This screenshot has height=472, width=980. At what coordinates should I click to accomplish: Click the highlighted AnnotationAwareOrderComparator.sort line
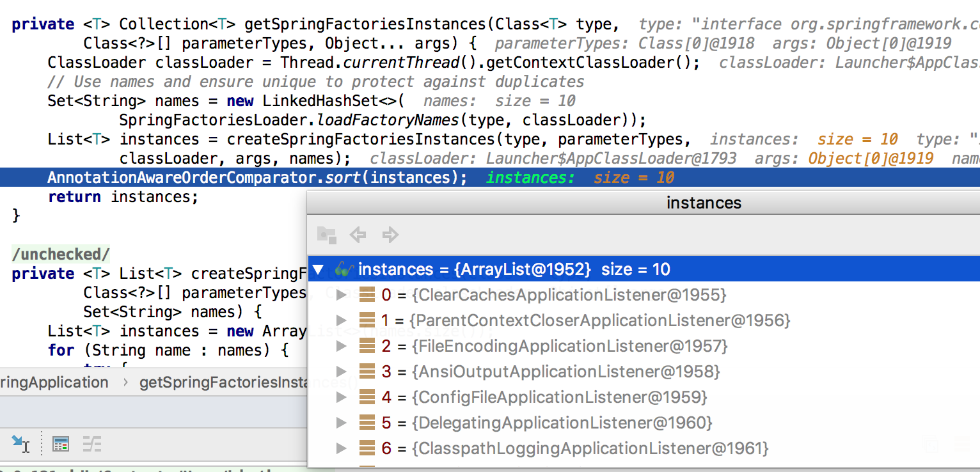490,177
